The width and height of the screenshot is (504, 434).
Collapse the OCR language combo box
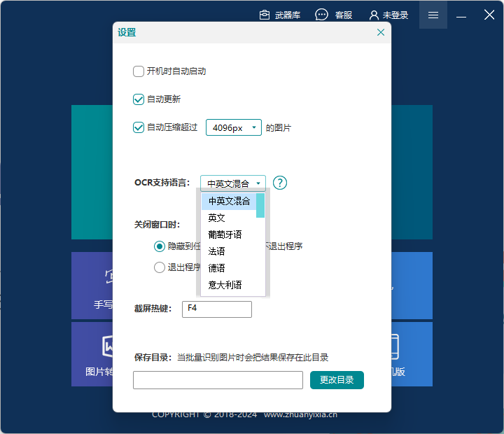coord(233,183)
